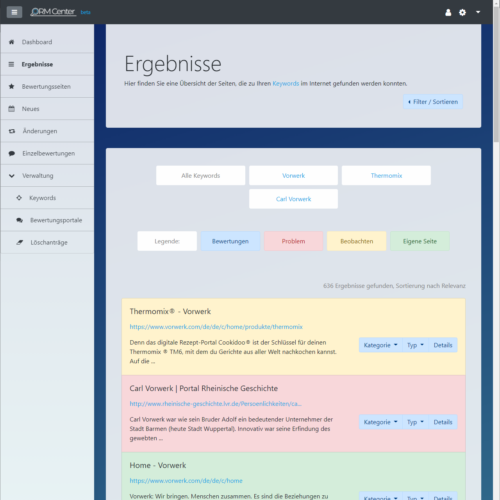Open Typ dropdown for Carl Vorwerk result

pyautogui.click(x=415, y=422)
